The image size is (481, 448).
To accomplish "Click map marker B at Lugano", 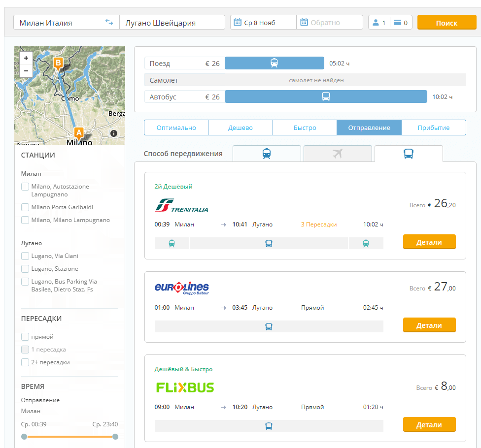I will coord(58,64).
